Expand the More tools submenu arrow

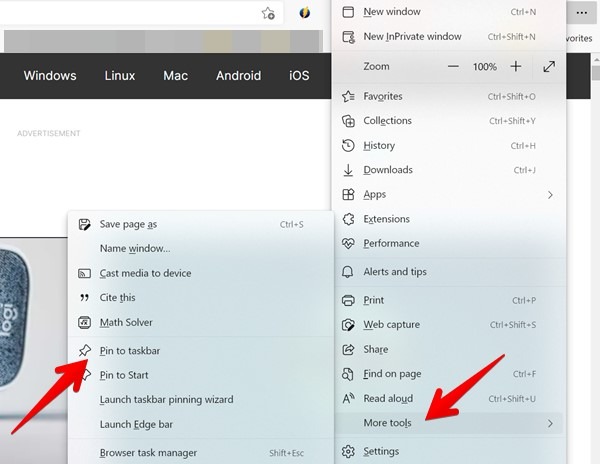(x=550, y=423)
